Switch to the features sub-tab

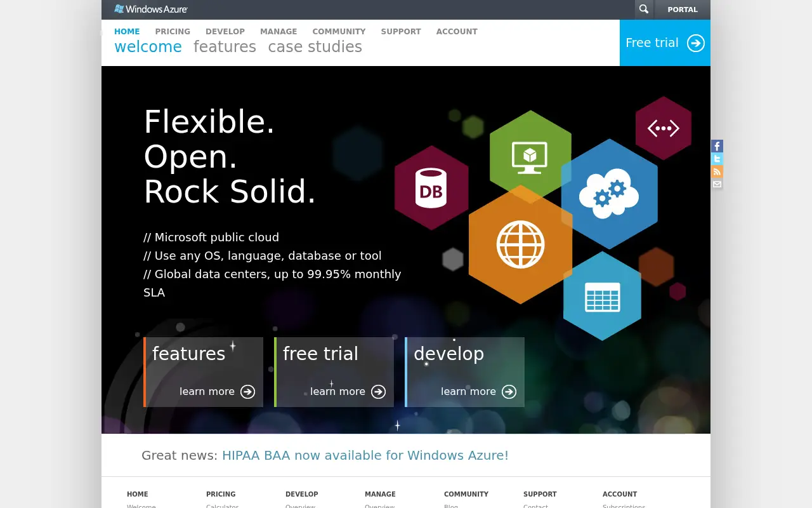pos(225,47)
